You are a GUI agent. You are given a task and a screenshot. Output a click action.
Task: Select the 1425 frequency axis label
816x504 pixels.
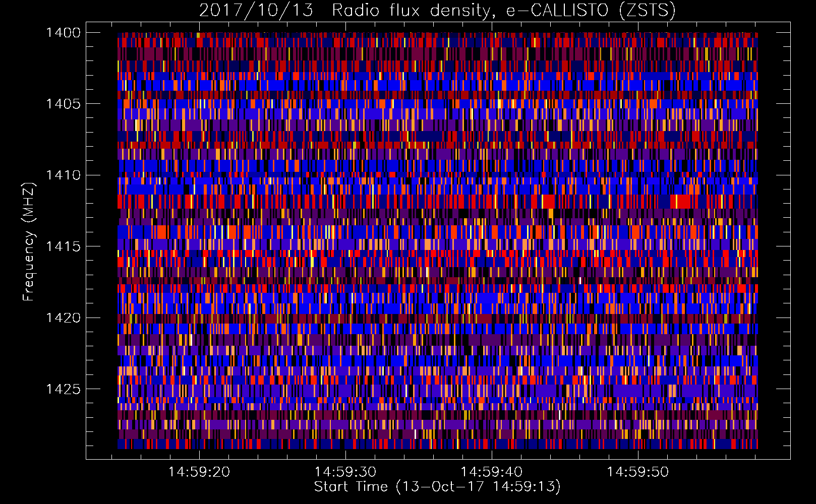point(63,389)
